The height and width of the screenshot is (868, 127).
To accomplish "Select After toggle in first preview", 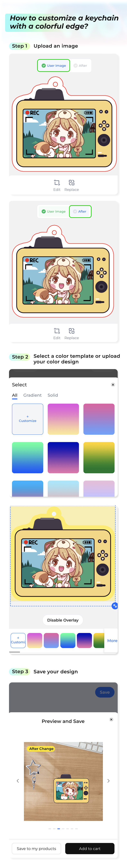I will pos(80,65).
